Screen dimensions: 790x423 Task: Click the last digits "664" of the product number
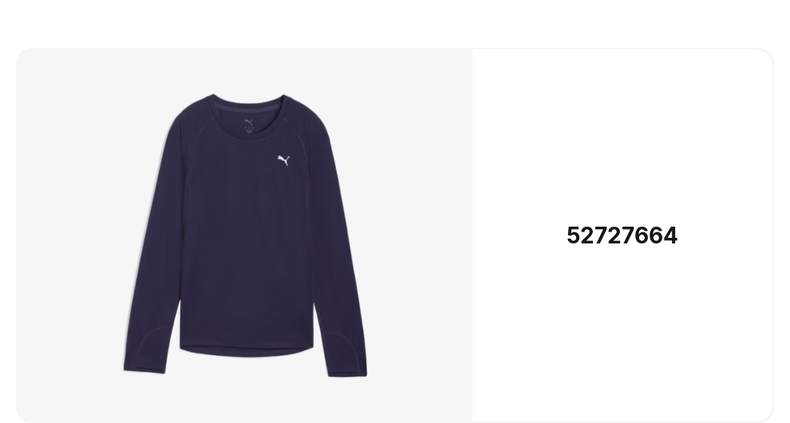656,236
